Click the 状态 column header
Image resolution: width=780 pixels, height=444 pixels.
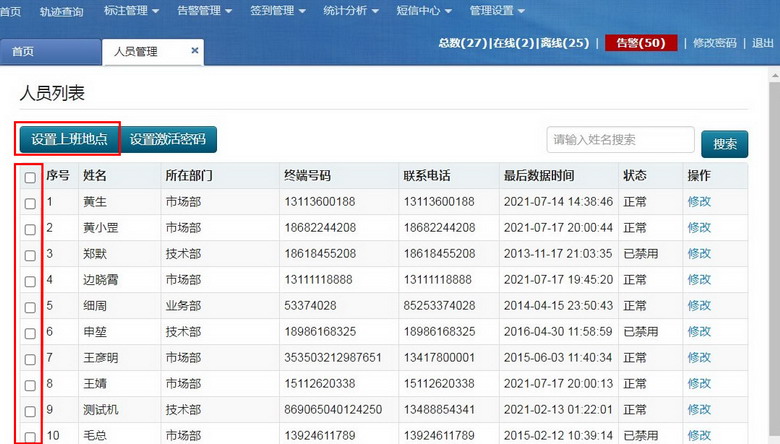(x=635, y=176)
